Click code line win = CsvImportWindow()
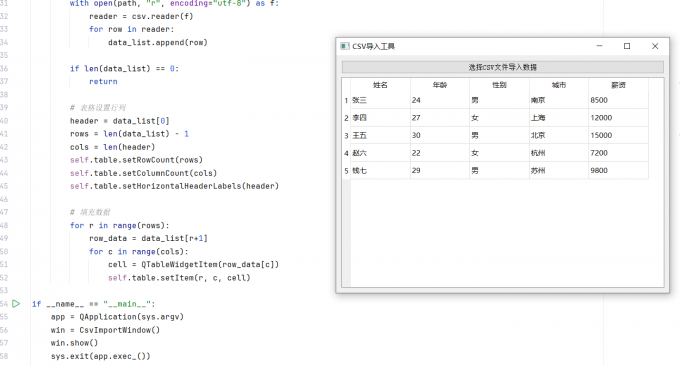 tap(105, 330)
